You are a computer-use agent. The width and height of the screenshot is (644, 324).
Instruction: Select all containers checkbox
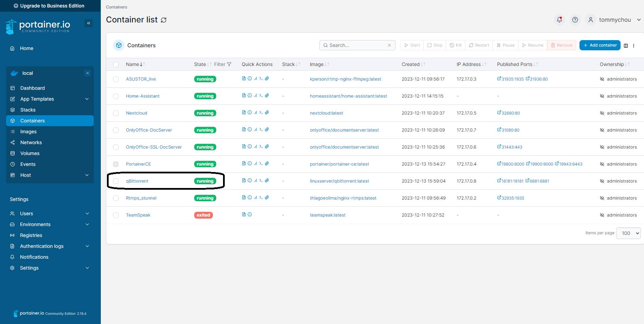coord(116,65)
